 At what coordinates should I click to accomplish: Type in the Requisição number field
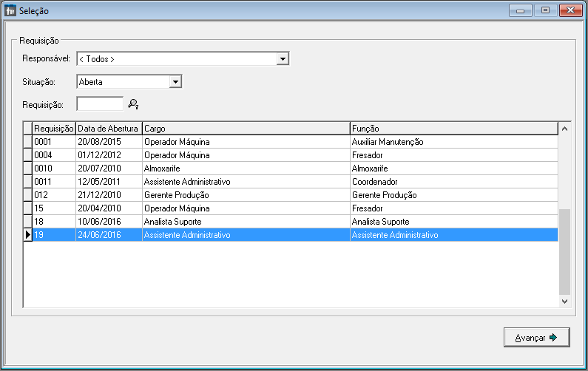(100, 104)
